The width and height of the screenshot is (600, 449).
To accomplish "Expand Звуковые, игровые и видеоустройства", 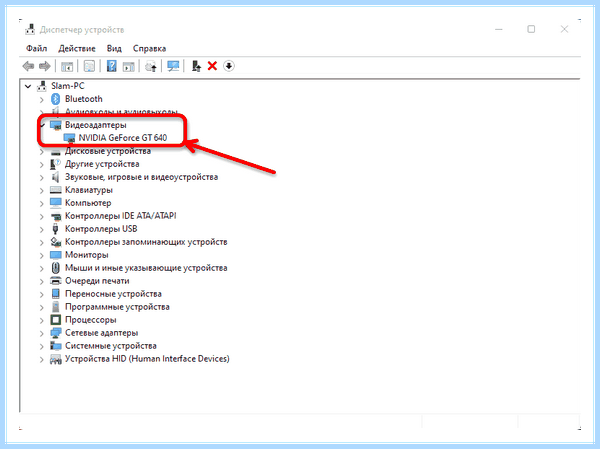I will click(x=42, y=178).
